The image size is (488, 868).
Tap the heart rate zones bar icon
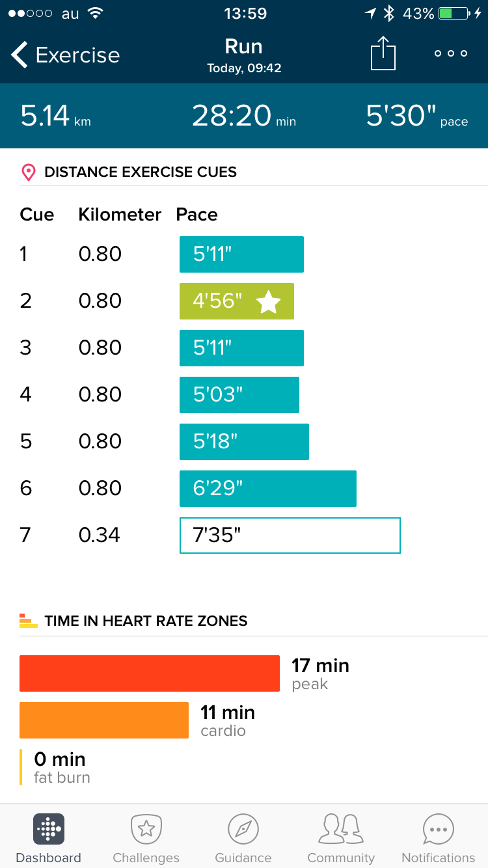coord(26,620)
